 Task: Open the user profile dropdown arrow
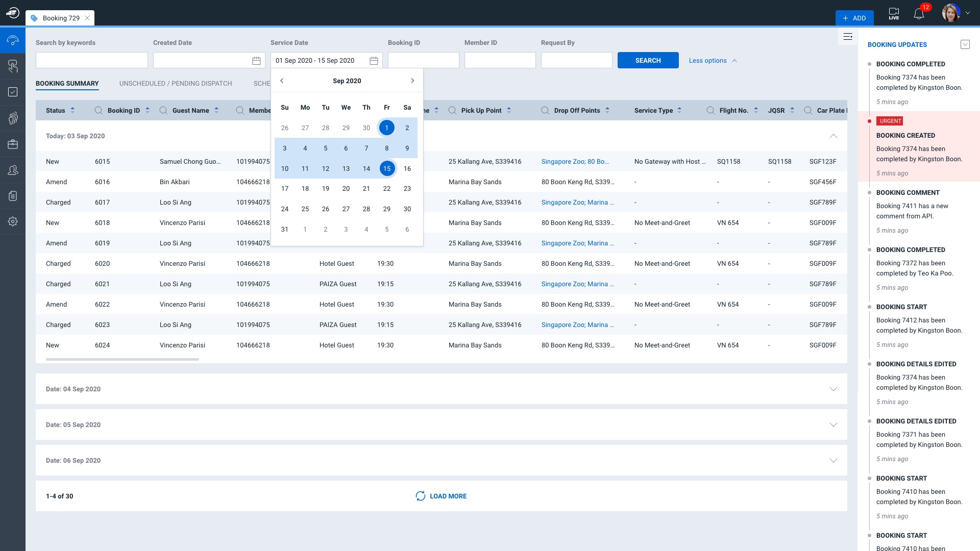click(968, 13)
